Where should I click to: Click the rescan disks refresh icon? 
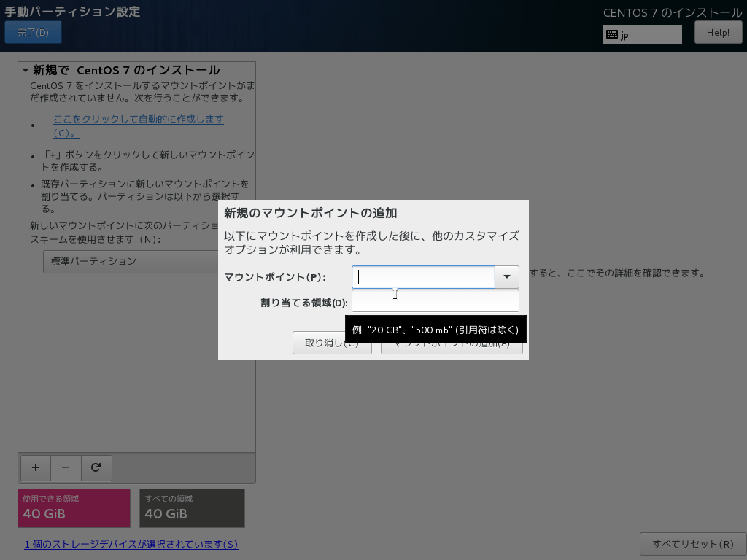tap(96, 467)
